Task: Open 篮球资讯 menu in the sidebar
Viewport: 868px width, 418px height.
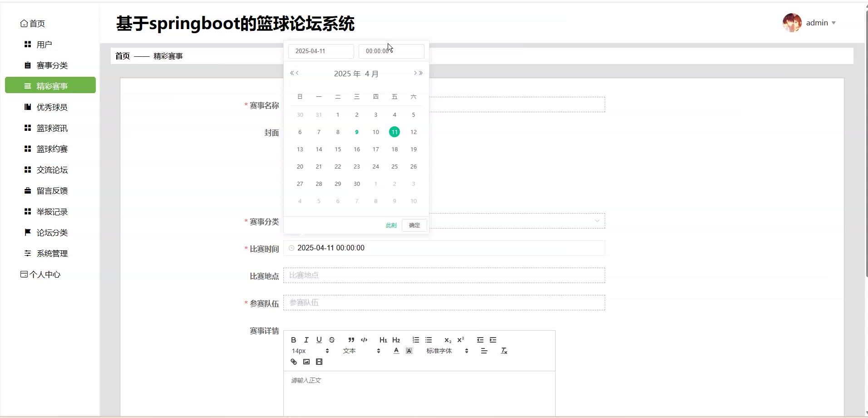Action: (x=50, y=128)
